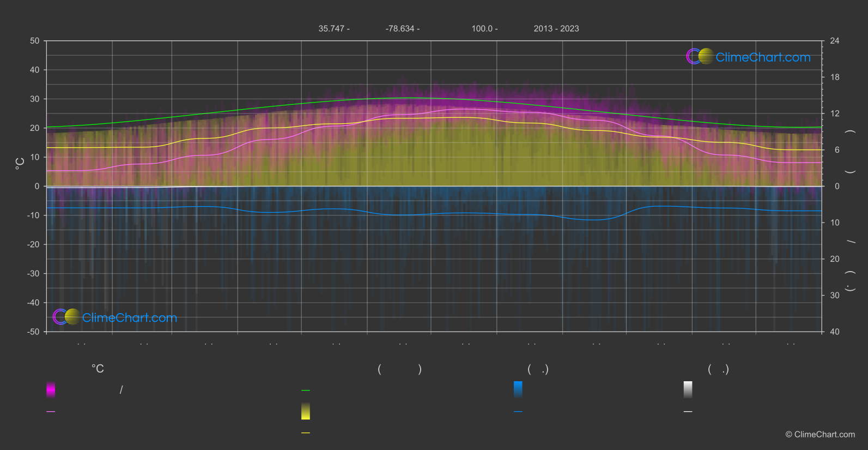Click the ClimeChart.com logo in top-right corner
Screen dimensions: 868x450
pos(748,57)
